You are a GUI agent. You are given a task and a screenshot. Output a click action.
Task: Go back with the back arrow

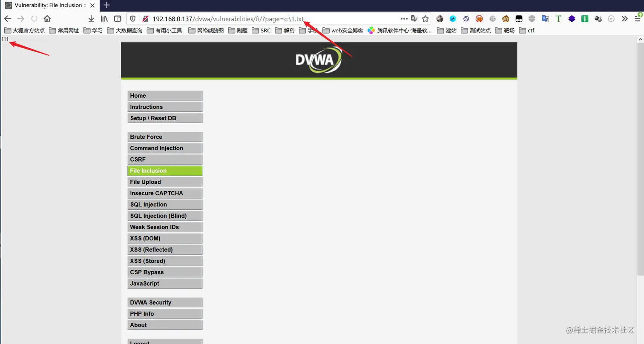8,19
